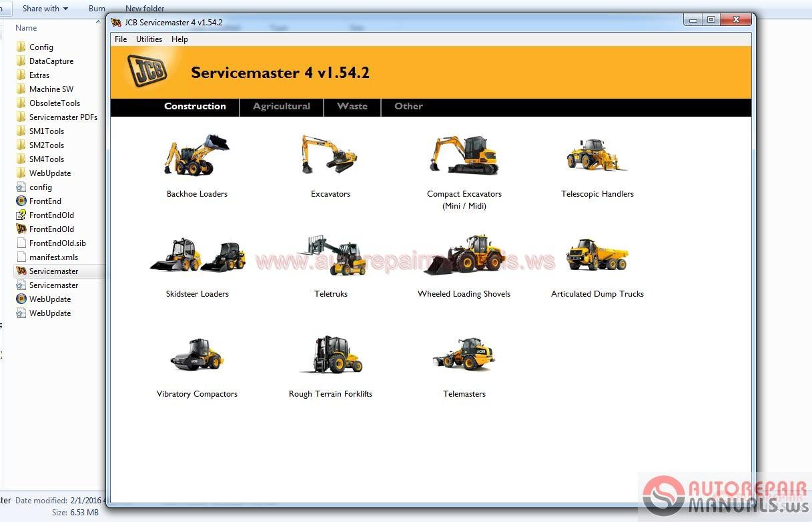Open the File menu in Servicemaster
Image resolution: width=812 pixels, height=522 pixels.
pos(121,39)
